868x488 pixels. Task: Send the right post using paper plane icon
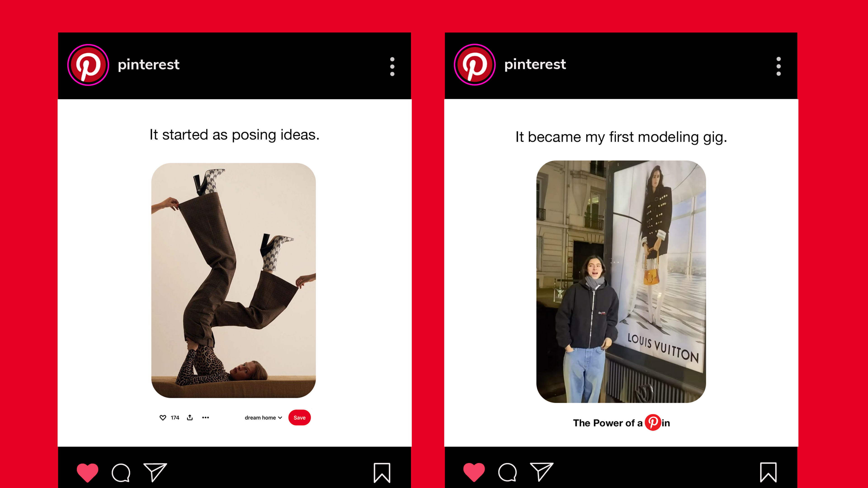(x=542, y=472)
